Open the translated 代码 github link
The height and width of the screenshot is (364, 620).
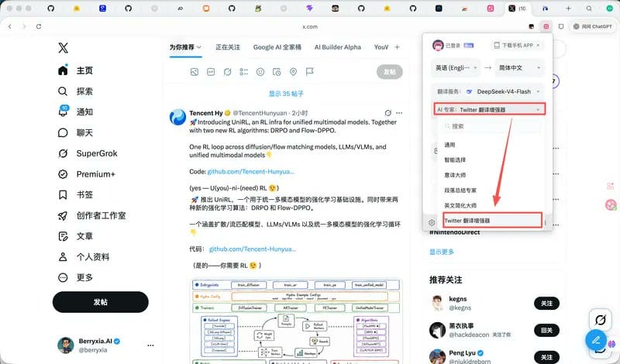[253, 249]
